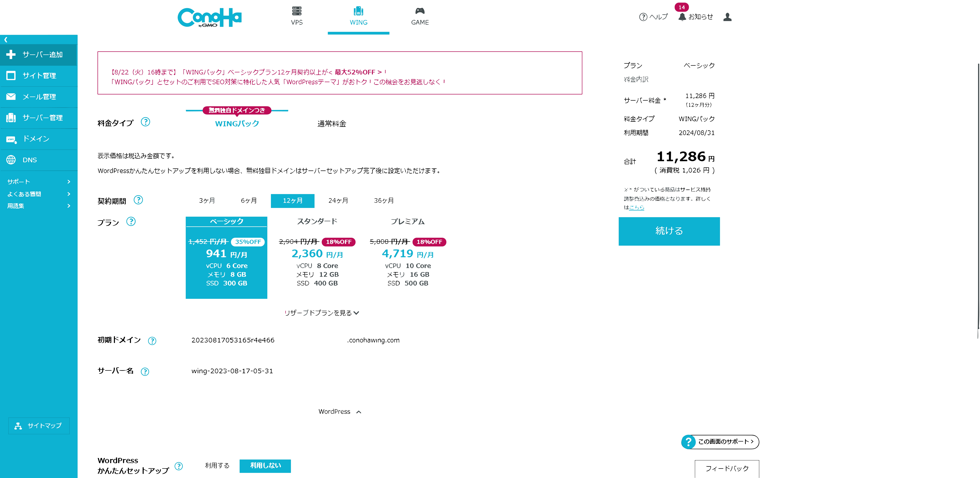Click the サイト管理 window icon
This screenshot has width=980, height=478.
(x=11, y=76)
